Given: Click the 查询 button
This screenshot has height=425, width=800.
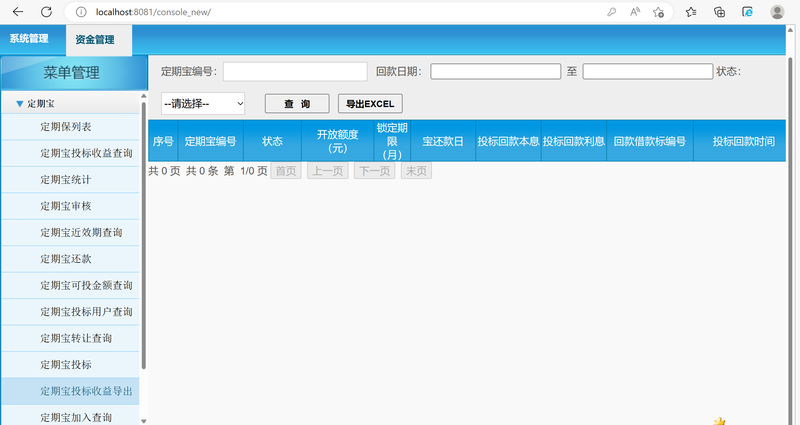Looking at the screenshot, I should point(297,104).
